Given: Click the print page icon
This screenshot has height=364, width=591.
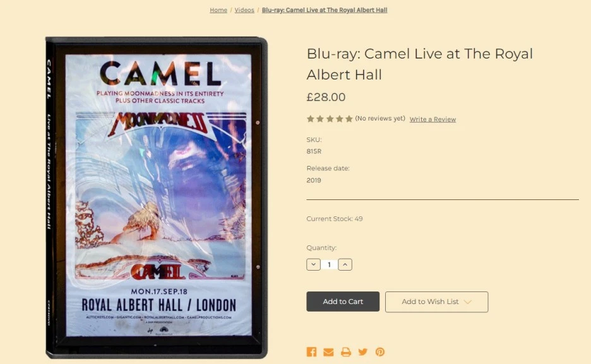Looking at the screenshot, I should 345,352.
